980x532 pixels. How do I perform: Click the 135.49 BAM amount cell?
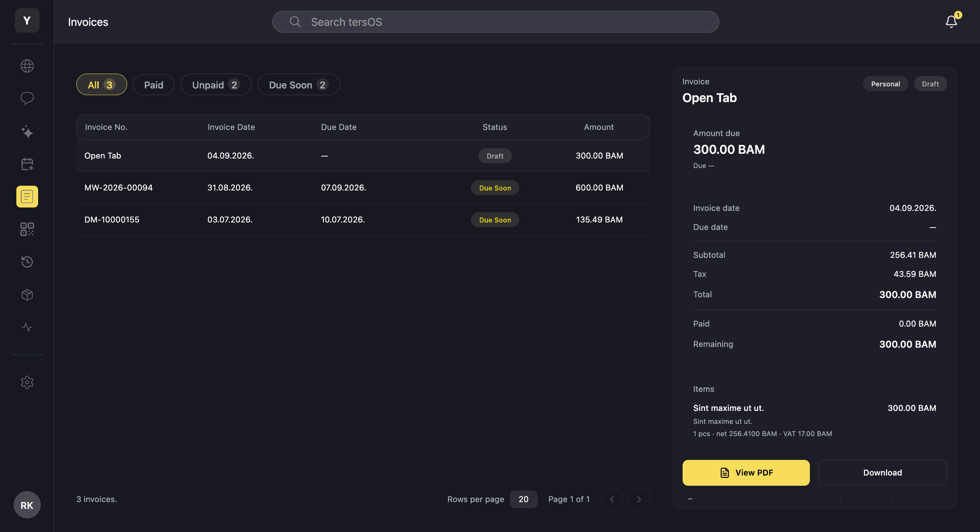(x=599, y=220)
